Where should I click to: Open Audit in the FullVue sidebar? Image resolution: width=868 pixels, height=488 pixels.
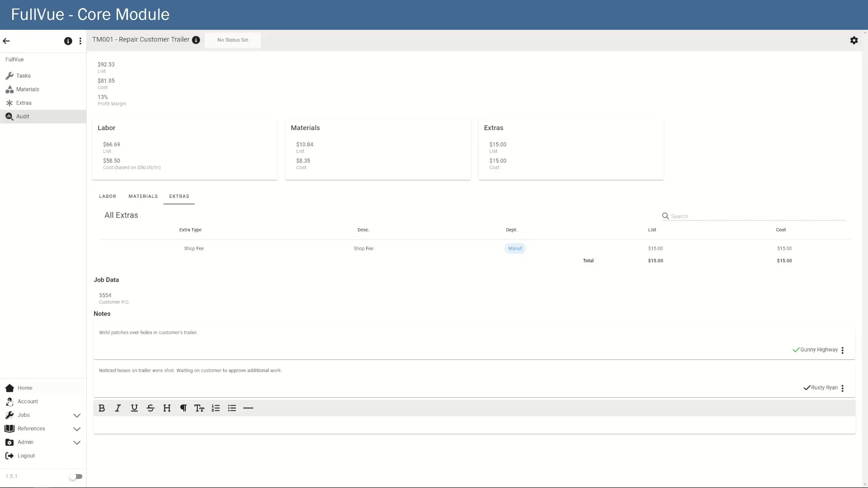click(43, 117)
